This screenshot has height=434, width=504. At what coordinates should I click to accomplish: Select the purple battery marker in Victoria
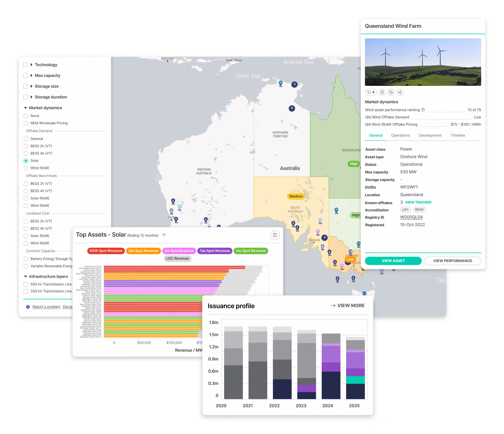(x=342, y=267)
